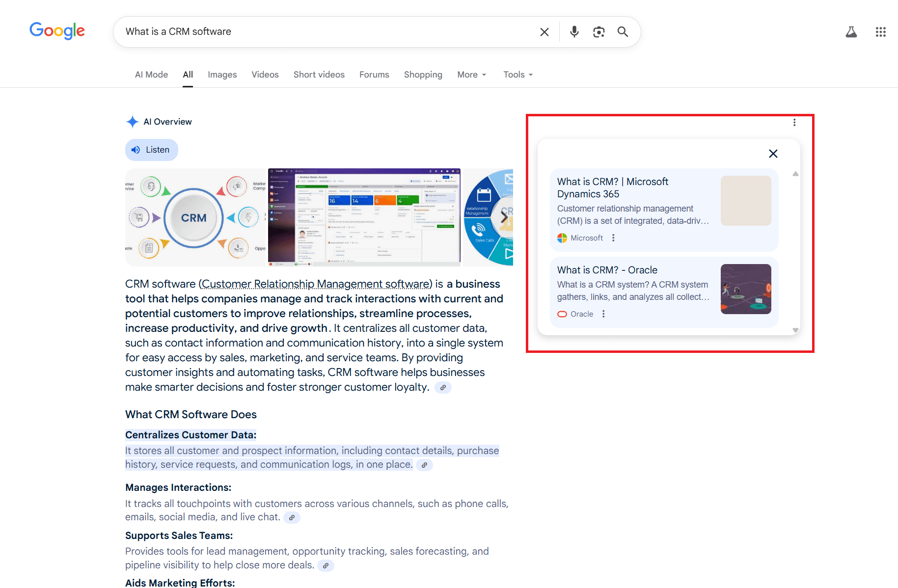The width and height of the screenshot is (898, 588).
Task: Open three-dot menu next to Oracle source
Action: coord(603,314)
